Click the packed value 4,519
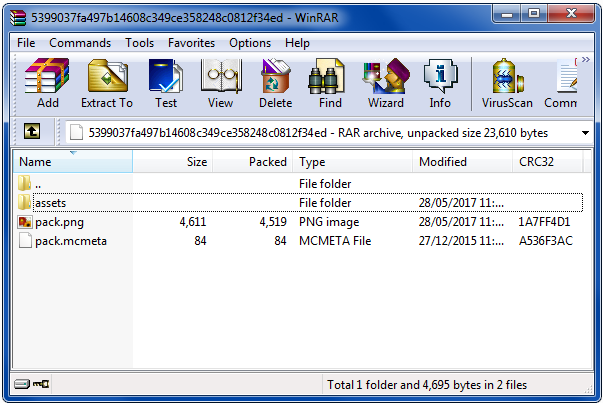 click(273, 222)
